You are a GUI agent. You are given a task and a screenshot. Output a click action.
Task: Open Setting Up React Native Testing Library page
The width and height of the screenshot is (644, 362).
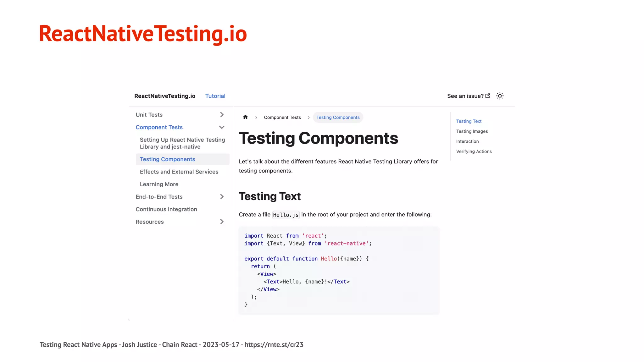click(x=182, y=143)
